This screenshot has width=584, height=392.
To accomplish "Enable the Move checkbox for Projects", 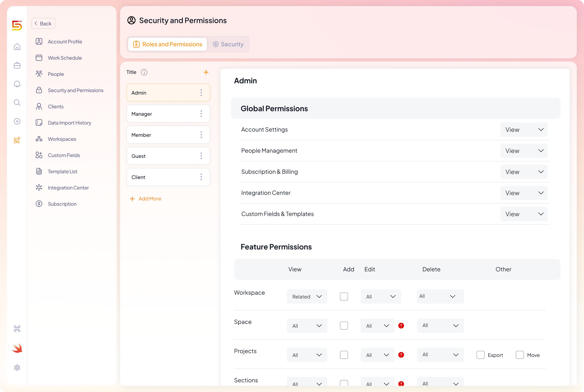I will pyautogui.click(x=520, y=355).
